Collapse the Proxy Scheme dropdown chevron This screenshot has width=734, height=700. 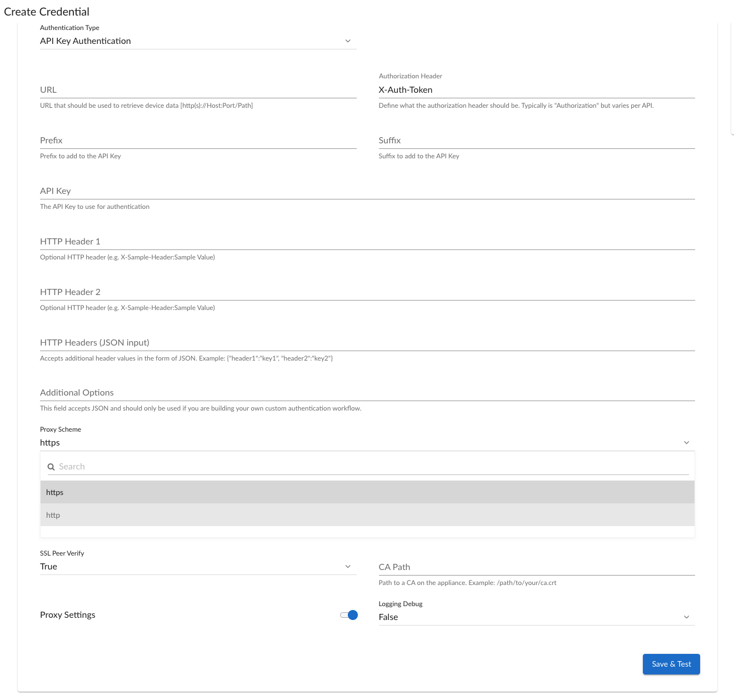tap(686, 443)
